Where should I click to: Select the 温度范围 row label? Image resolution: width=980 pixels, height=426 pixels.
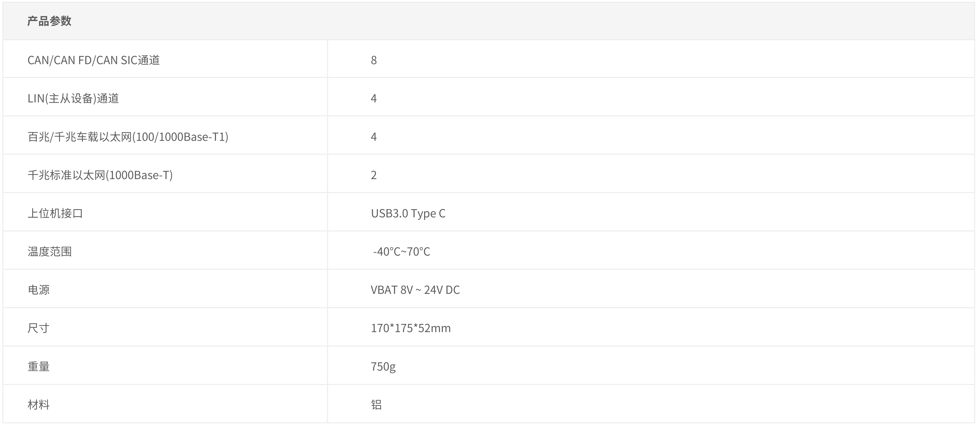49,251
